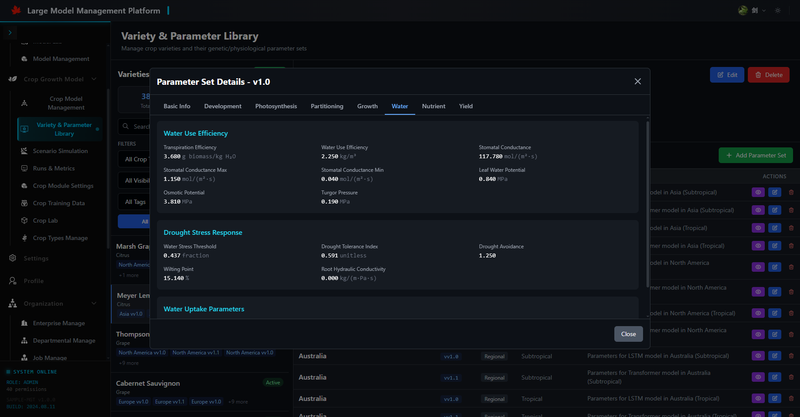Viewport: 800px width, 417px height.
Task: Toggle the light/dark theme sun icon
Action: tap(778, 10)
